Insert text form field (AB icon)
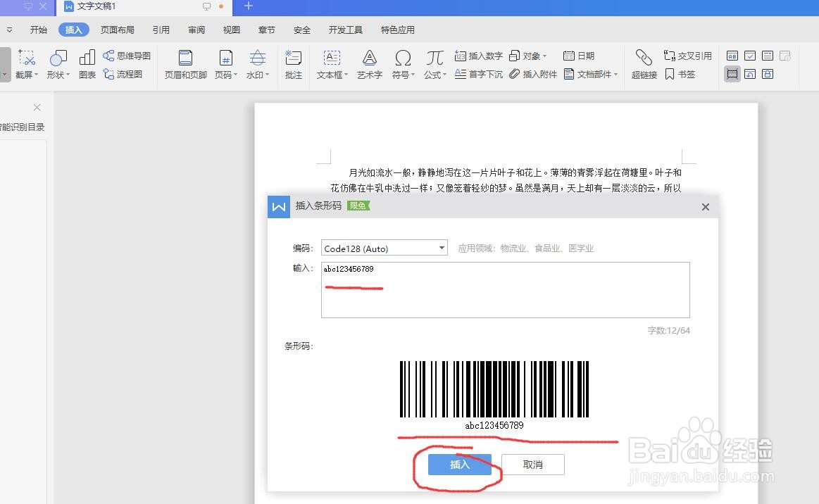819x504 pixels. tap(732, 56)
